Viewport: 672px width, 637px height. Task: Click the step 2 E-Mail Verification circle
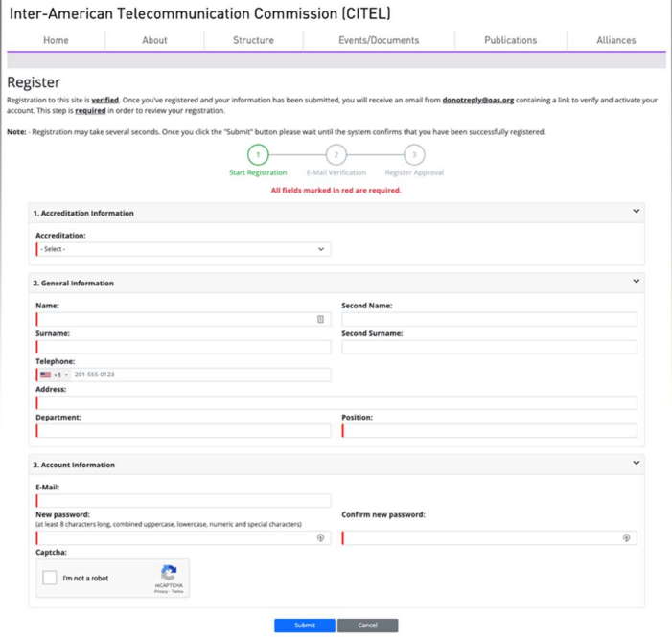336,155
